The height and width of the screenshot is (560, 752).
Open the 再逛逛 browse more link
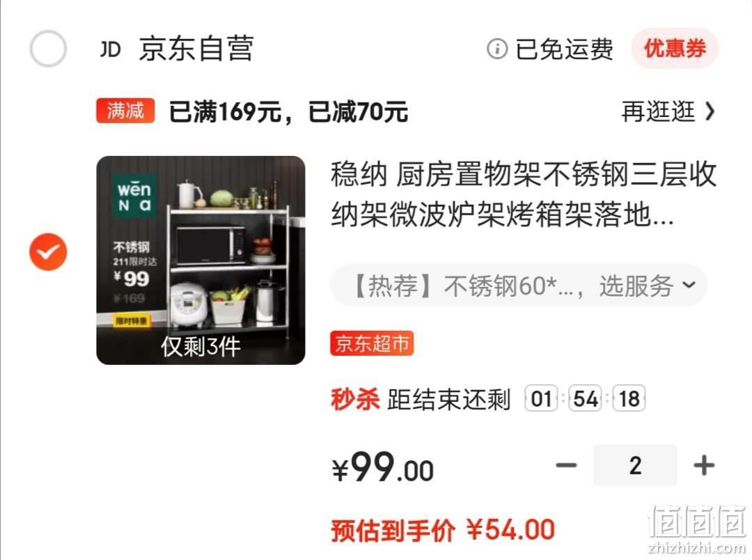point(658,111)
